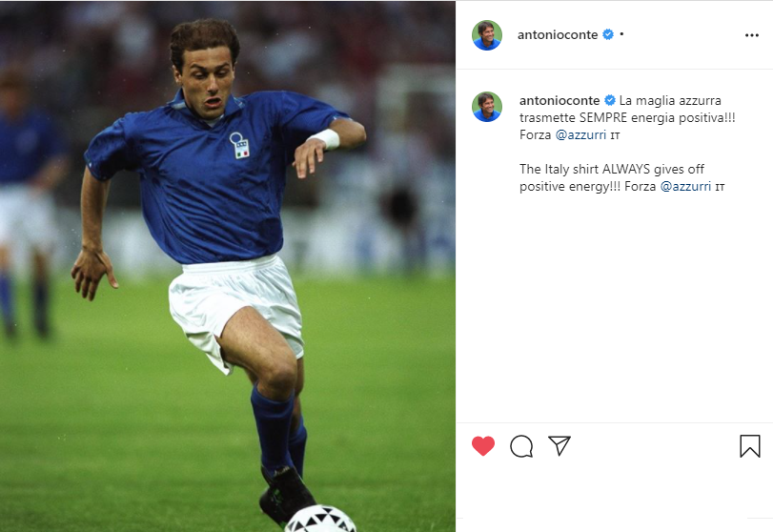The height and width of the screenshot is (532, 773).
Task: Open @azzurri mention in the Italian caption
Action: pyautogui.click(x=580, y=134)
